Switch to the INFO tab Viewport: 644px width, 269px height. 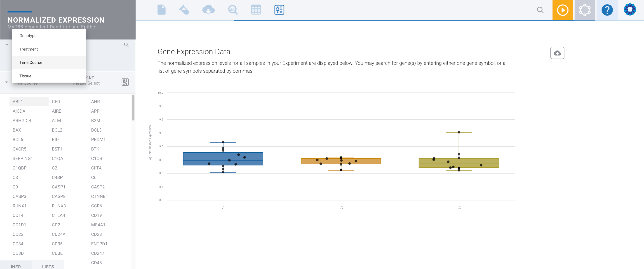pos(16,267)
